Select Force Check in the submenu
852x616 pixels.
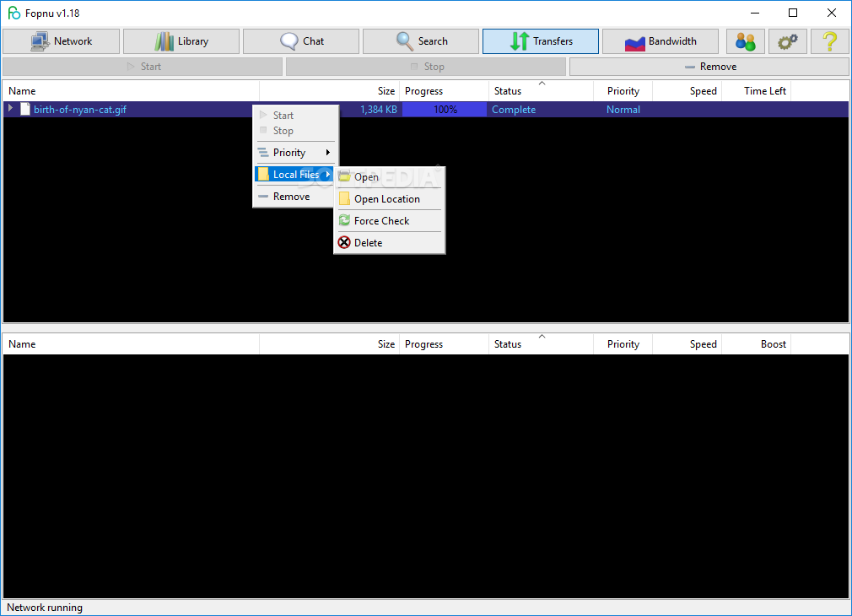coord(389,221)
